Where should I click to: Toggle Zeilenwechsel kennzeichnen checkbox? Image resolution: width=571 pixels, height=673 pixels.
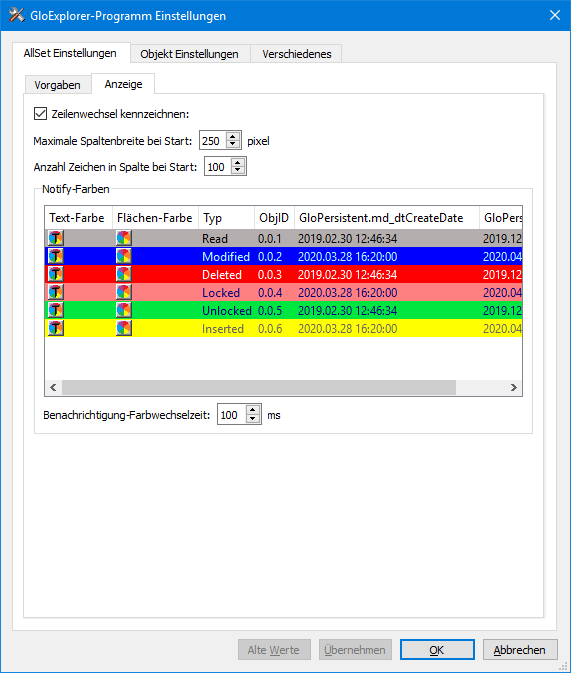[40, 114]
